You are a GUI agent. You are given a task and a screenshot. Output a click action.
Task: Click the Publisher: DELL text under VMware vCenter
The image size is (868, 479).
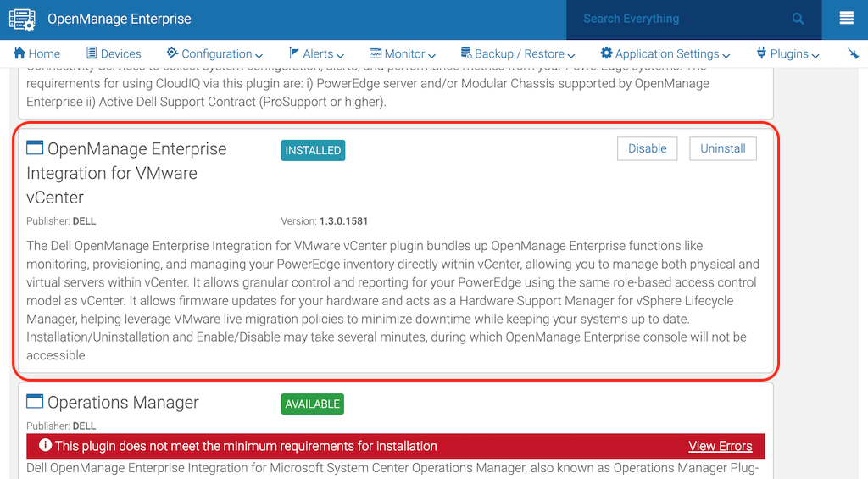pos(61,221)
